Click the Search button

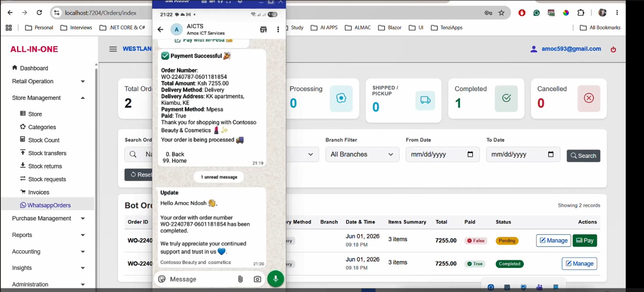583,156
